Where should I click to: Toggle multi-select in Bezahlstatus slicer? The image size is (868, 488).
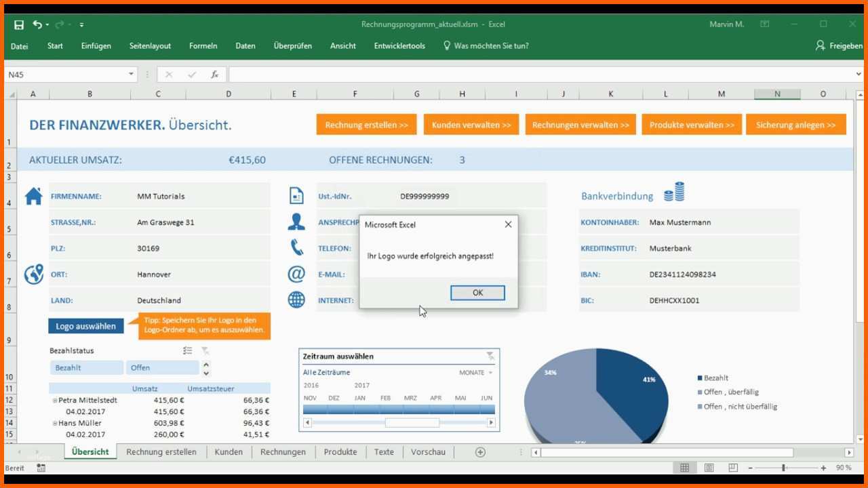188,350
